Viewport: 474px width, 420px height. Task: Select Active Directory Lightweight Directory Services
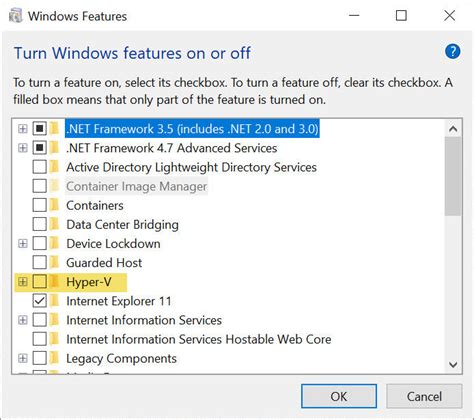[x=191, y=167]
